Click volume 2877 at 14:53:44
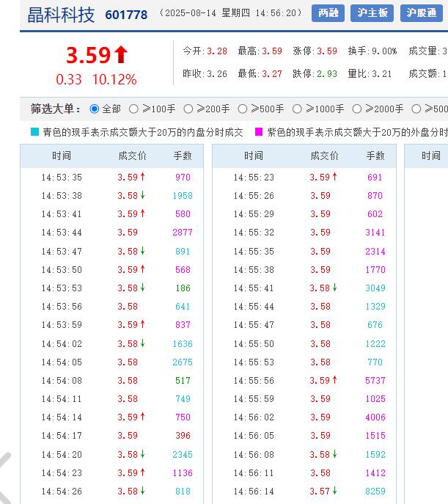Viewport: 448px width, 504px height. pos(183,233)
